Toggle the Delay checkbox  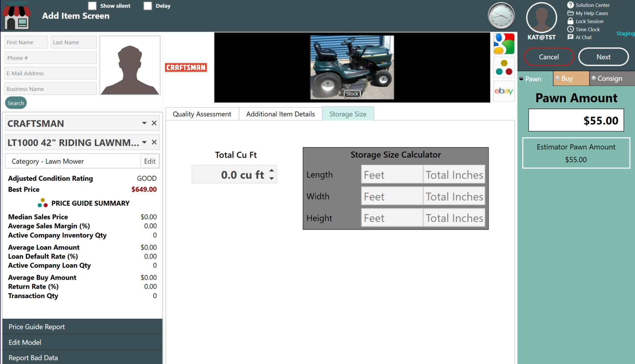148,6
